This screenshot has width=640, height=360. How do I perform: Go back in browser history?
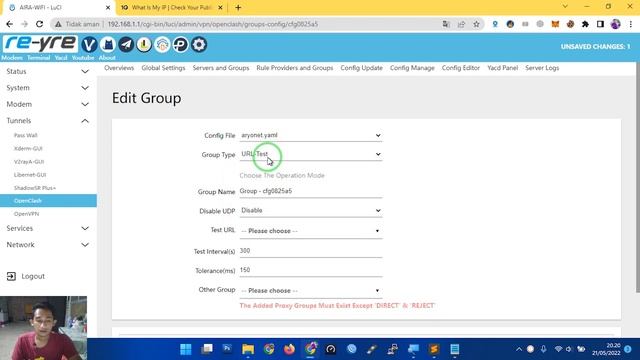pos(9,24)
